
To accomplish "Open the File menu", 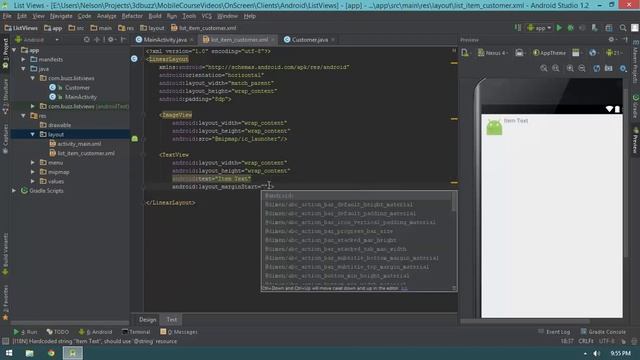I will pos(7,16).
